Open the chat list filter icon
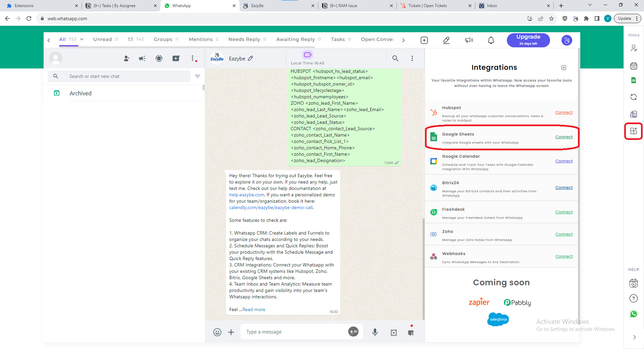Viewport: 644px width, 349px height. [x=198, y=77]
